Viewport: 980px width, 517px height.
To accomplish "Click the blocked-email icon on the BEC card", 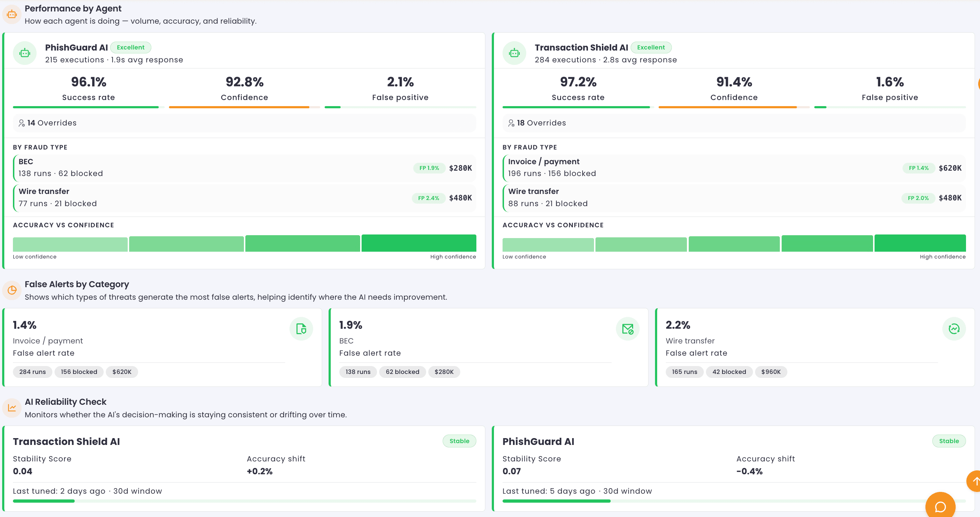I will (x=627, y=328).
